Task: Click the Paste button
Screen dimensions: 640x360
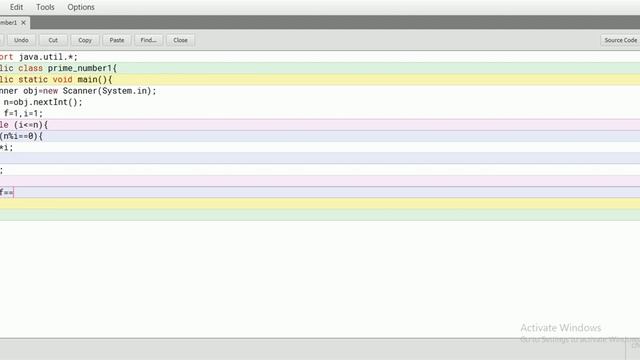Action: (x=117, y=40)
